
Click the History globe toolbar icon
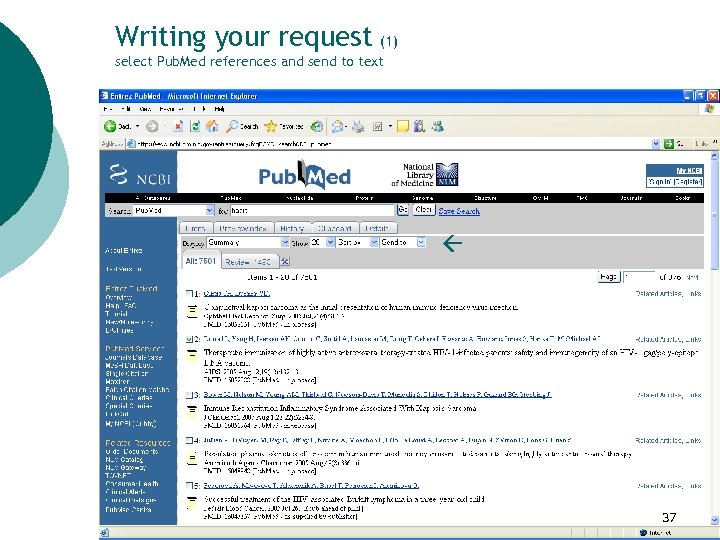[x=316, y=126]
